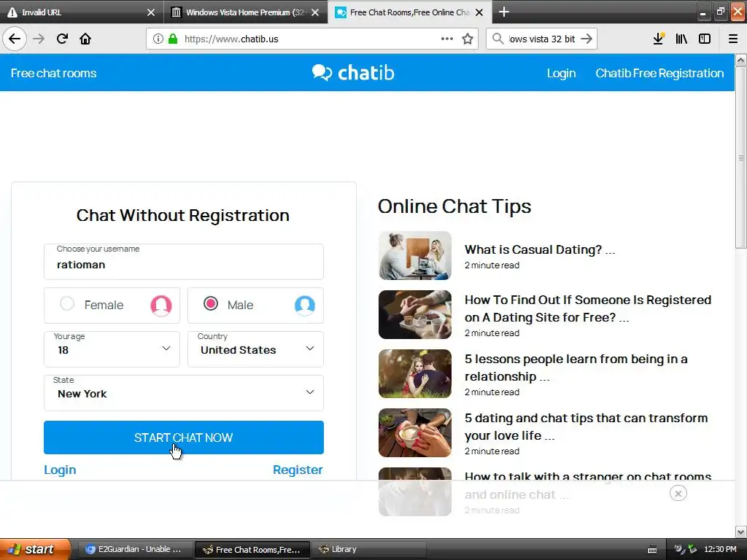The height and width of the screenshot is (560, 747).
Task: Toggle the sidebar view icon
Action: (705, 39)
